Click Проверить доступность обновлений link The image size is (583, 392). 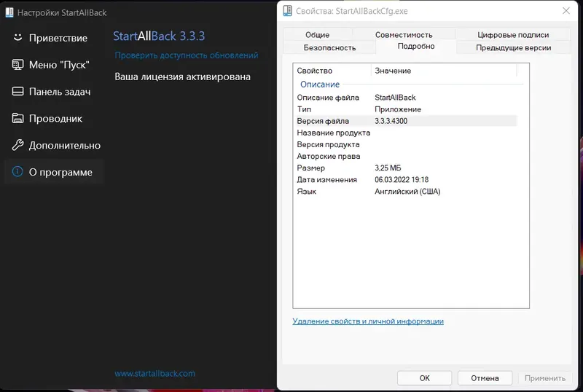pyautogui.click(x=187, y=55)
